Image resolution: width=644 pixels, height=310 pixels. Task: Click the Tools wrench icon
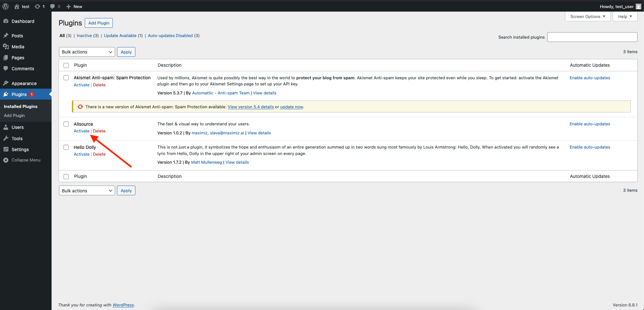[6, 139]
